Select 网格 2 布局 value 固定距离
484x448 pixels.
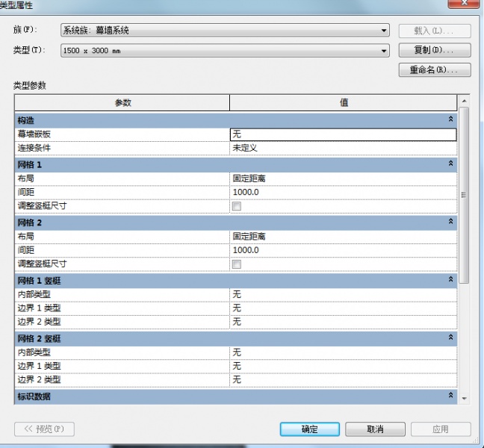344,237
